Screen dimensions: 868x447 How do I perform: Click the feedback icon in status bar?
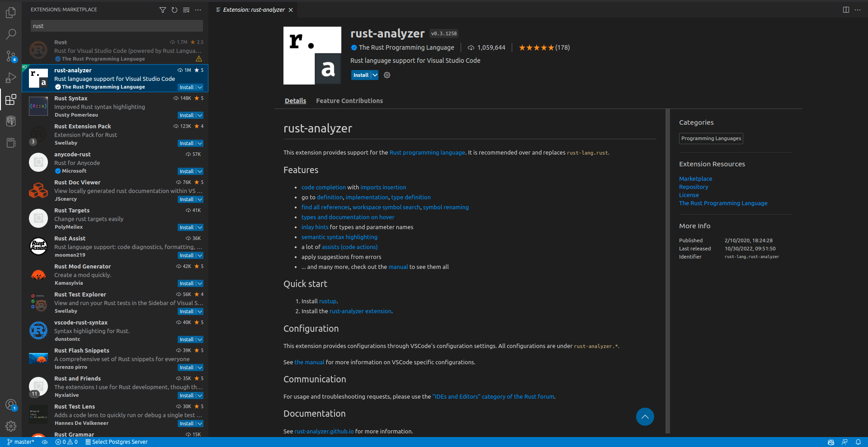pyautogui.click(x=844, y=442)
